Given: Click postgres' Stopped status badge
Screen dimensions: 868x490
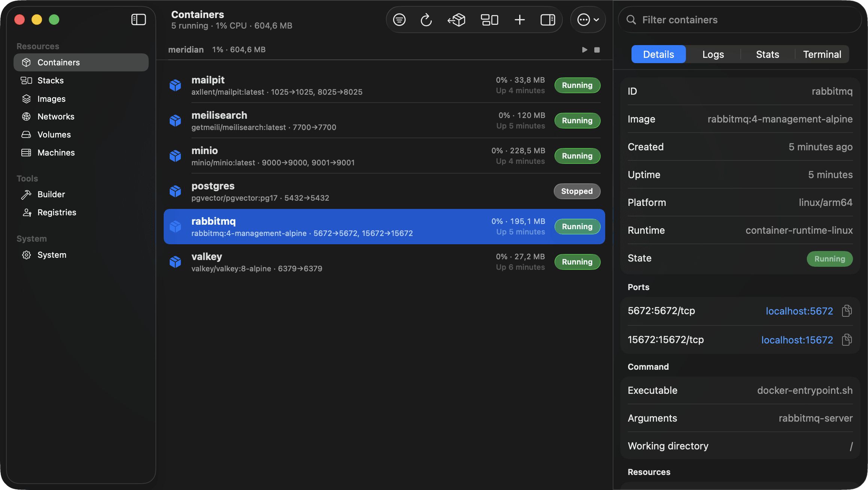Looking at the screenshot, I should point(577,191).
